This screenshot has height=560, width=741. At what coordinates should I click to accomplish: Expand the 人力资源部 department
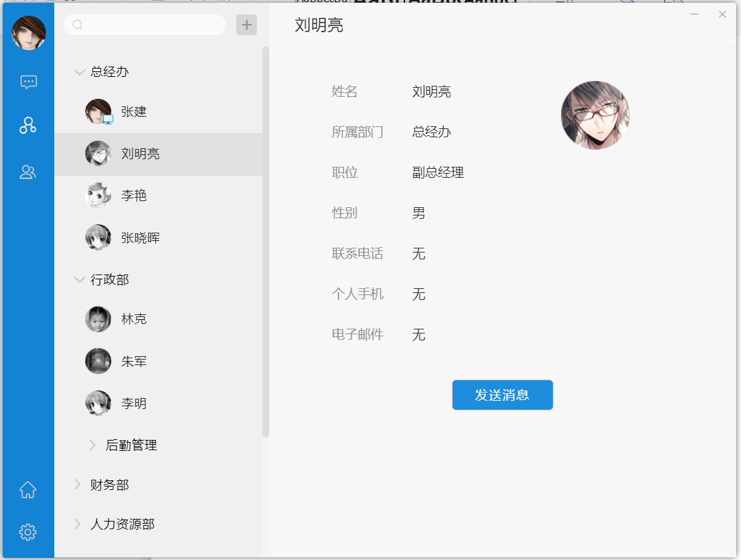pyautogui.click(x=78, y=524)
